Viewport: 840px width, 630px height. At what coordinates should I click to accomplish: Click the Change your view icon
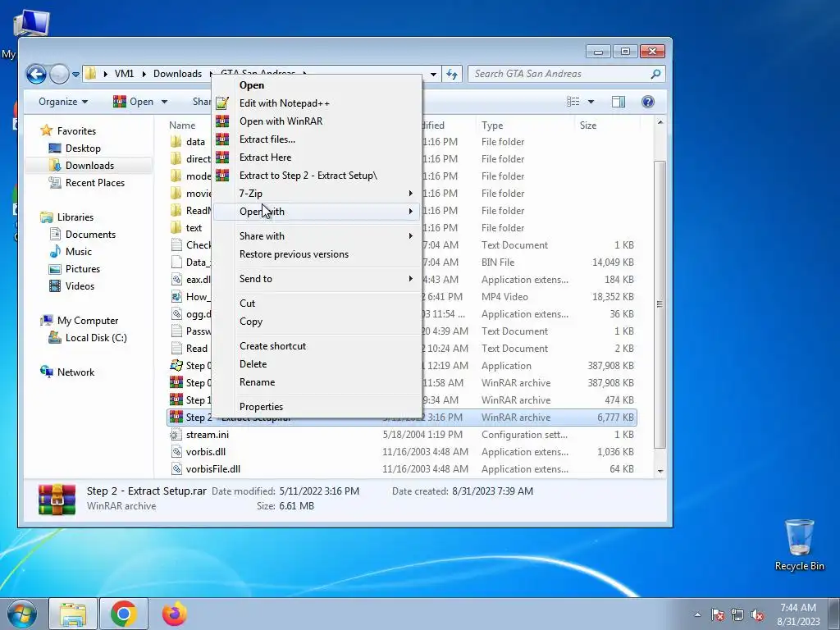click(x=573, y=102)
